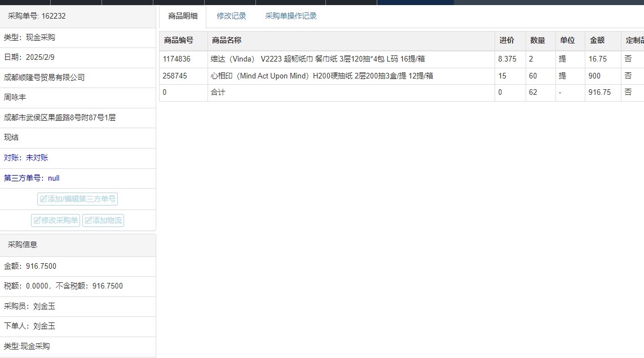Open the 修改记录 tab

pyautogui.click(x=231, y=16)
